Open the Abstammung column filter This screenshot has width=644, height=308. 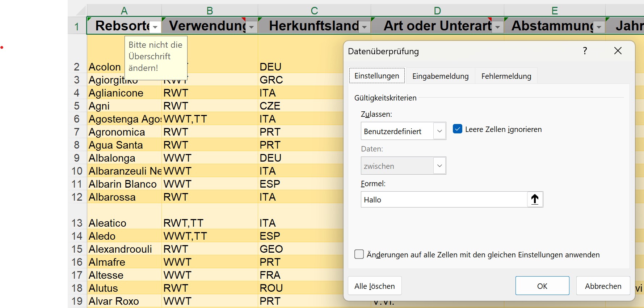tap(599, 27)
